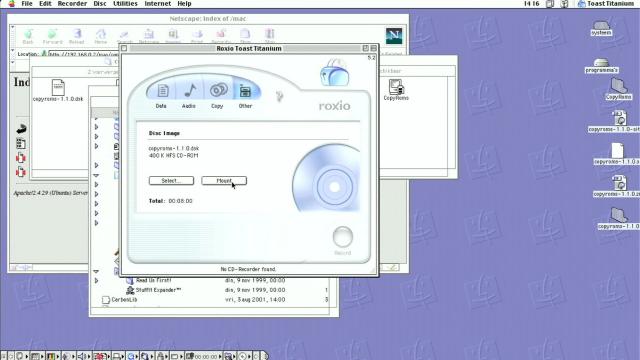Open the Edit menu
640x360 pixels.
point(45,4)
